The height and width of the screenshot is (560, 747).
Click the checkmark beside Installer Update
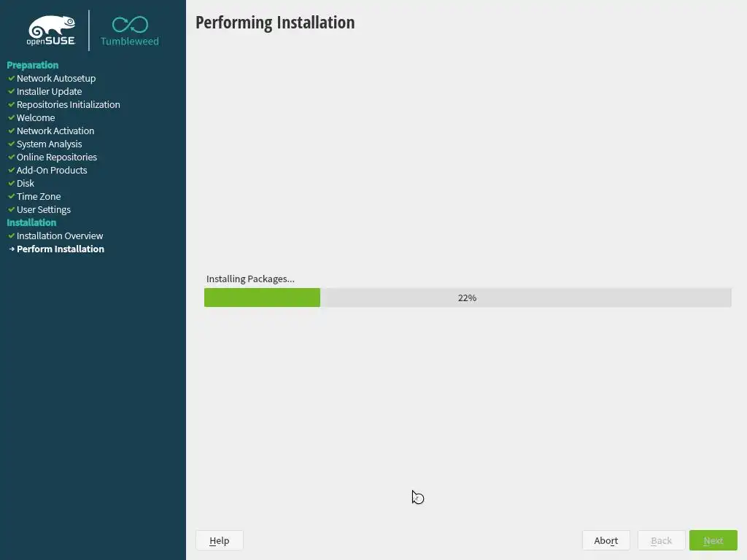12,91
